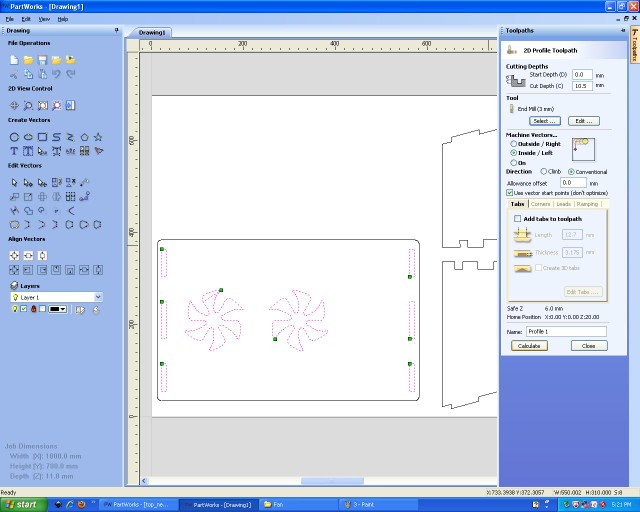Click the 2D Profile Toolpath header icon
The height and width of the screenshot is (512, 640).
point(512,50)
